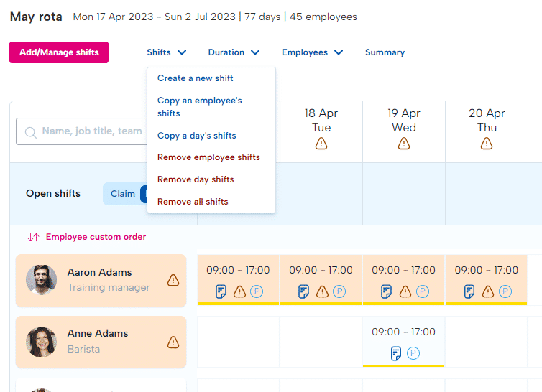
Task: Open notes icon on Aaron's 17 Apr shift
Action: coord(221,291)
